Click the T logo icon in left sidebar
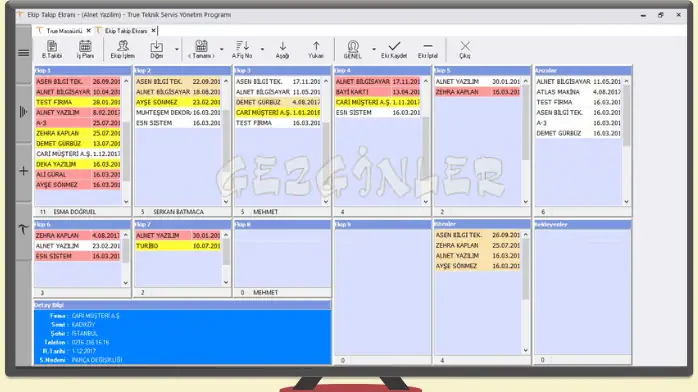The height and width of the screenshot is (392, 698). click(24, 229)
